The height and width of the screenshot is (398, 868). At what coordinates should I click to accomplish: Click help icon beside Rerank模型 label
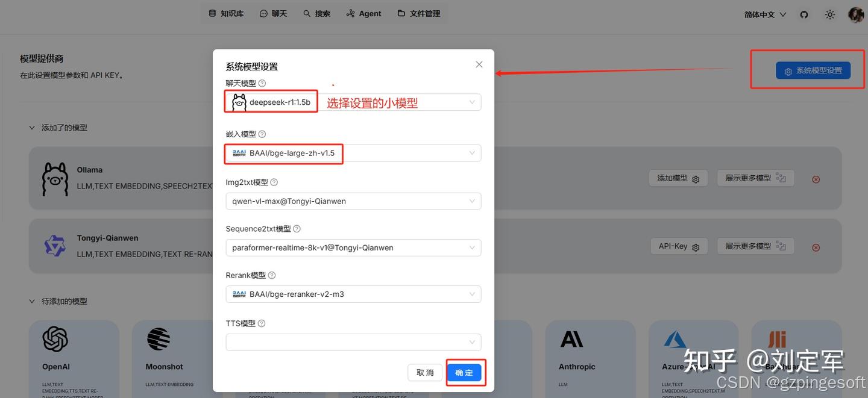[x=272, y=275]
